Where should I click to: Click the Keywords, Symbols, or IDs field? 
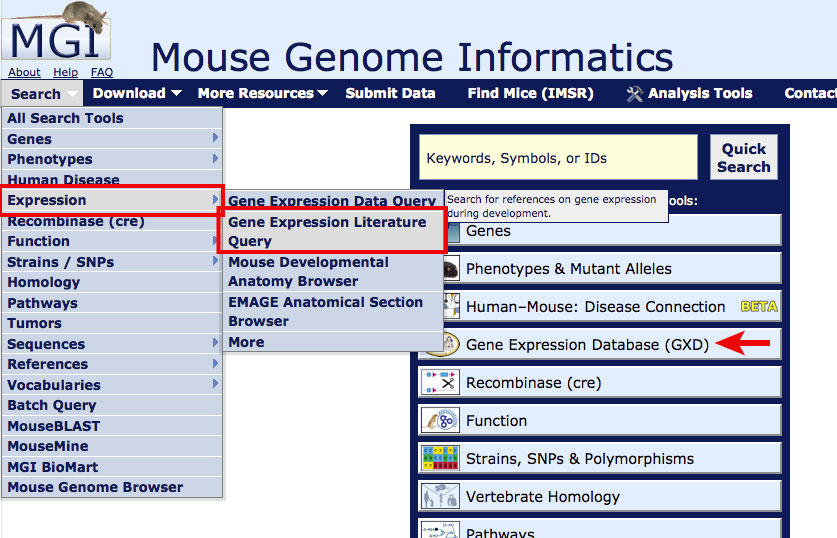click(557, 158)
